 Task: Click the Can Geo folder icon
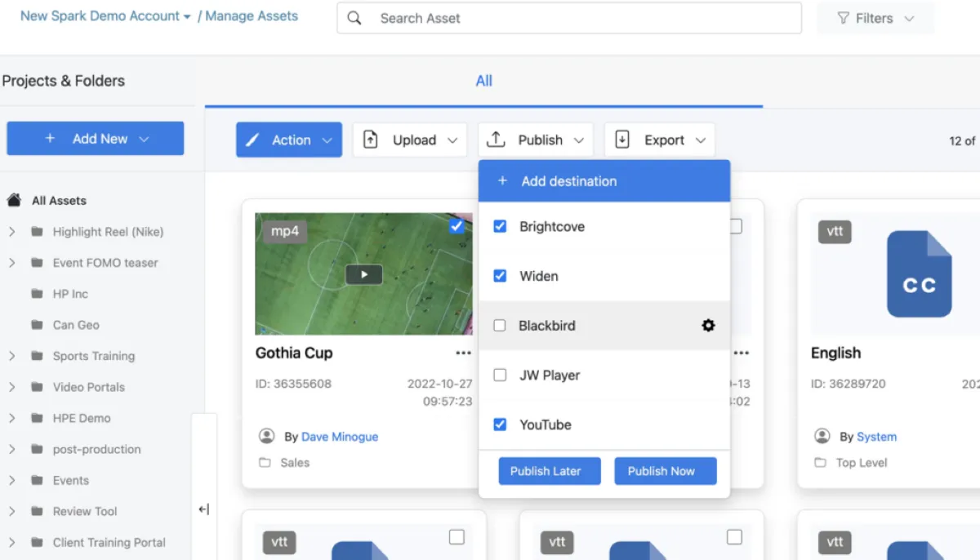click(37, 325)
